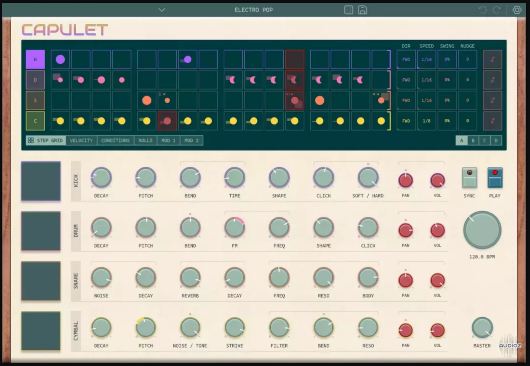Click the large BPM tempo knob
Viewport: 530px width, 366px height.
(482, 230)
